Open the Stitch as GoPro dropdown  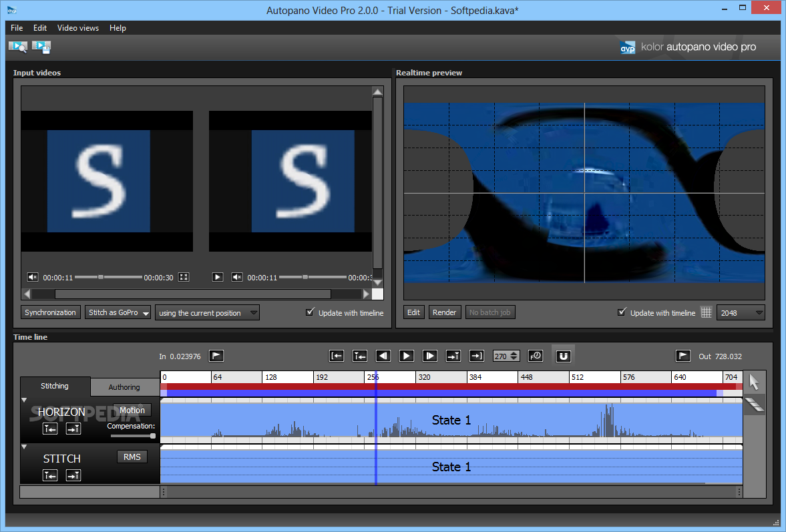(x=118, y=312)
